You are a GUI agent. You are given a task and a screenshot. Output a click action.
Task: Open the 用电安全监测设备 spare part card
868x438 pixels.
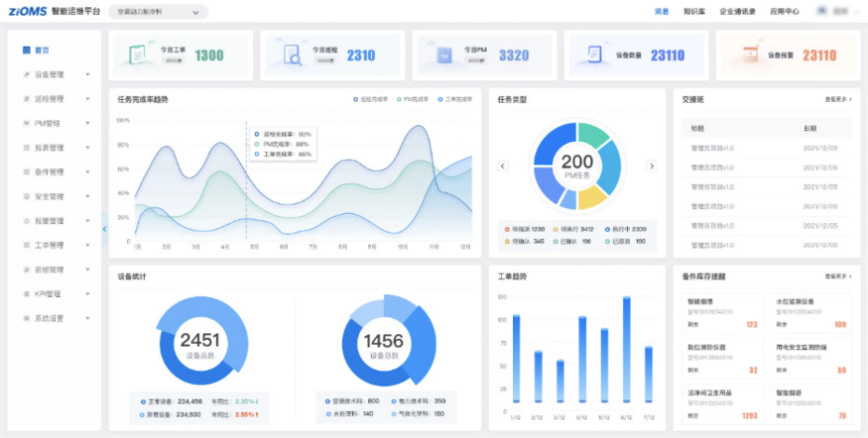811,358
